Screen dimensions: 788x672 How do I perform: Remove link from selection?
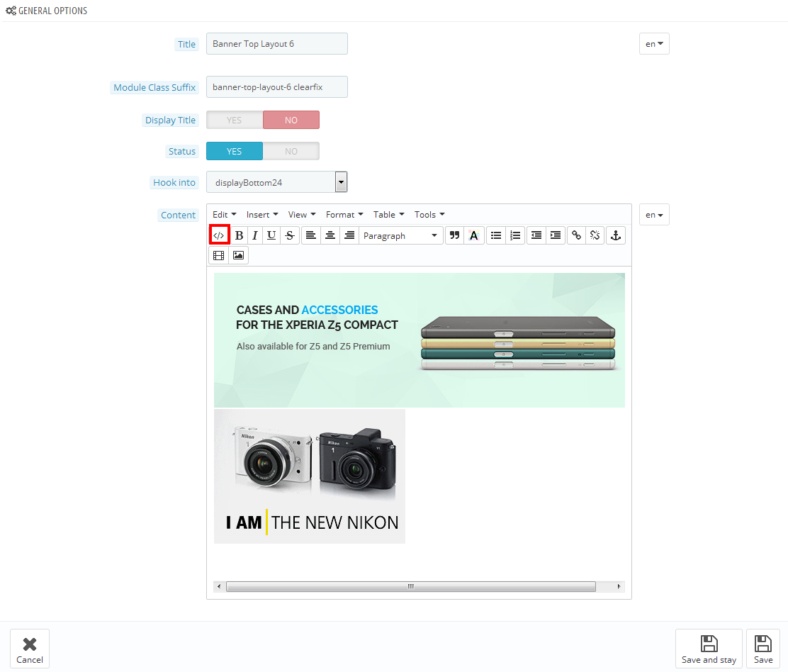click(x=595, y=235)
